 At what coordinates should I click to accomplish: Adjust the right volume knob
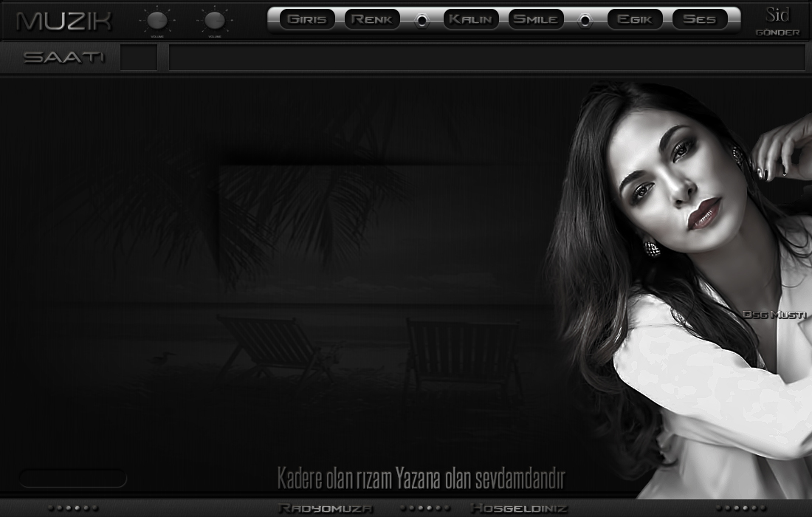[x=215, y=21]
